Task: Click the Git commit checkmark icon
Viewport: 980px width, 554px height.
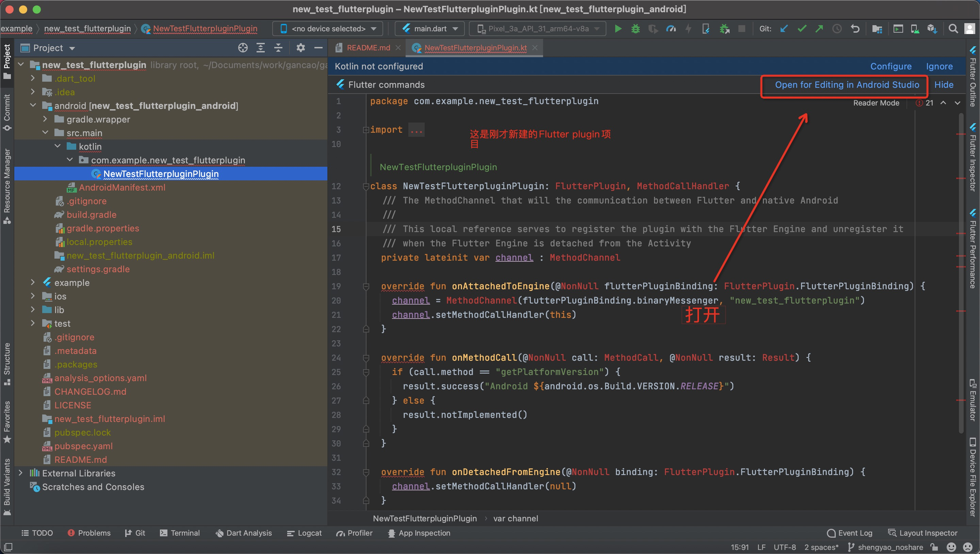Action: [x=802, y=29]
